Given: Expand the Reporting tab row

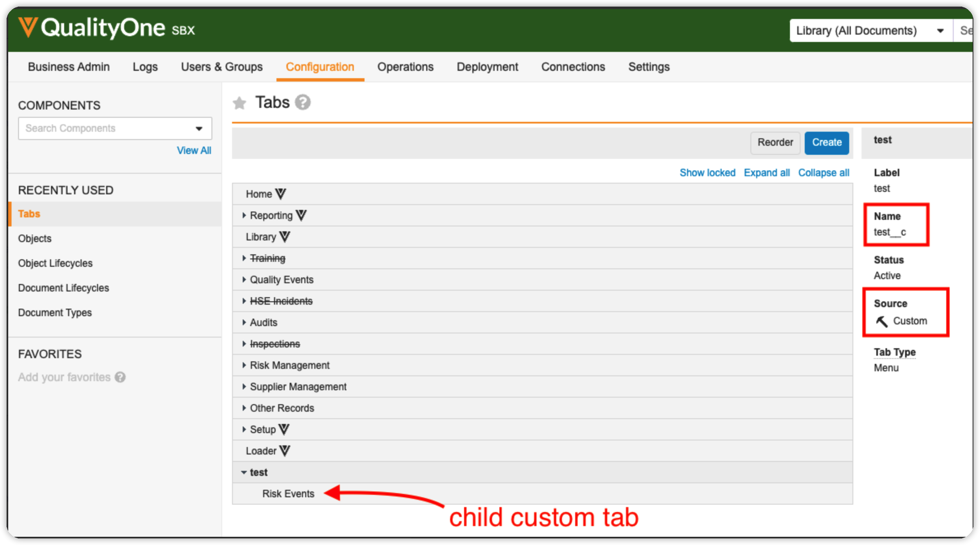Looking at the screenshot, I should 244,215.
